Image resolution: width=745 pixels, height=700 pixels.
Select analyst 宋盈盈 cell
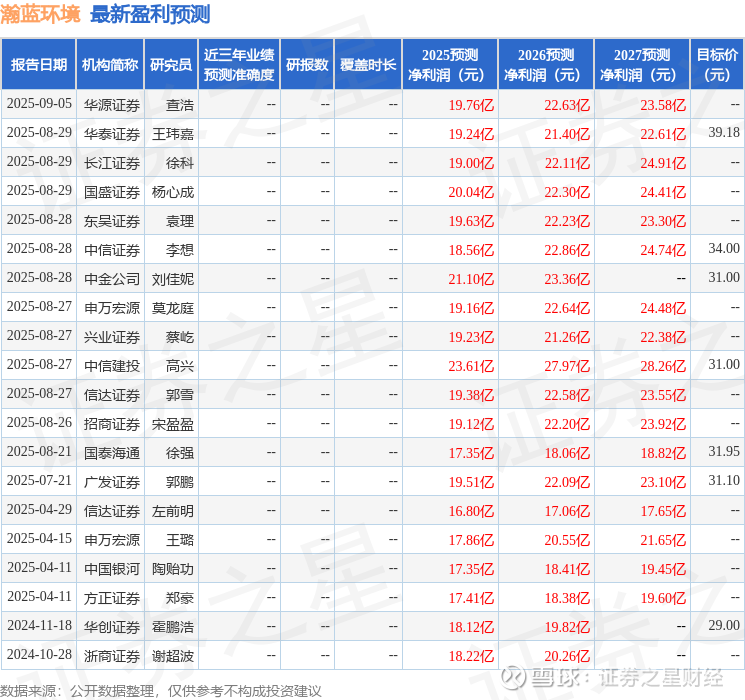(172, 424)
